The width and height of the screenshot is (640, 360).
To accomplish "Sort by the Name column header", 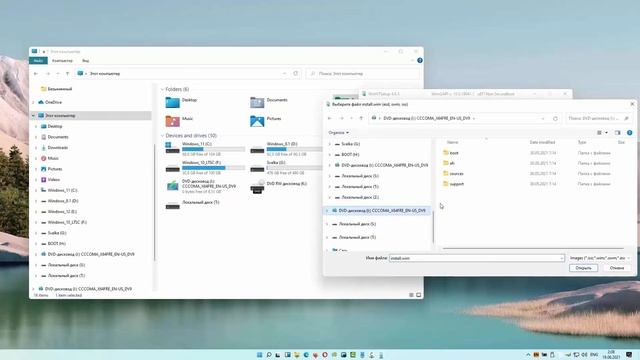I will tap(452, 142).
